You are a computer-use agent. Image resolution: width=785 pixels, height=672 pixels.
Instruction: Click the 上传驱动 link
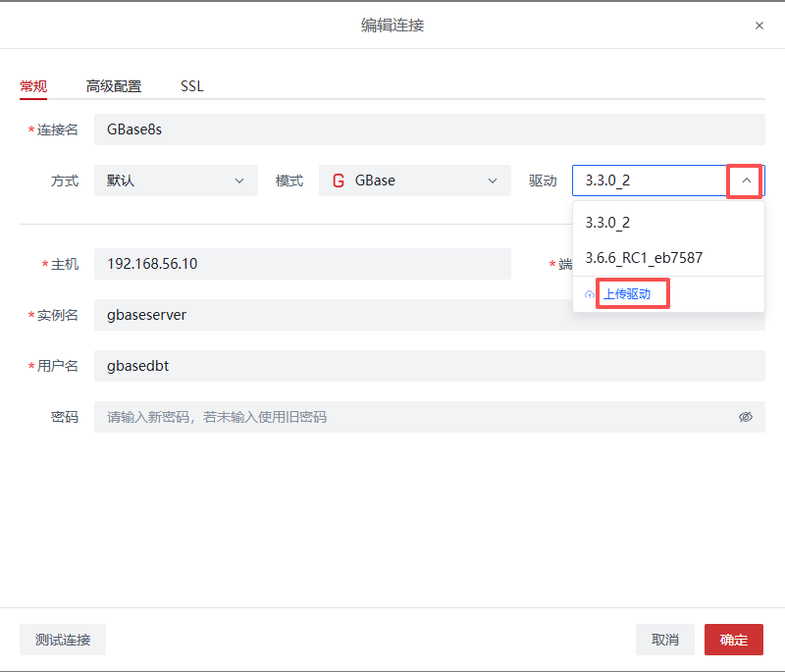[x=627, y=294]
